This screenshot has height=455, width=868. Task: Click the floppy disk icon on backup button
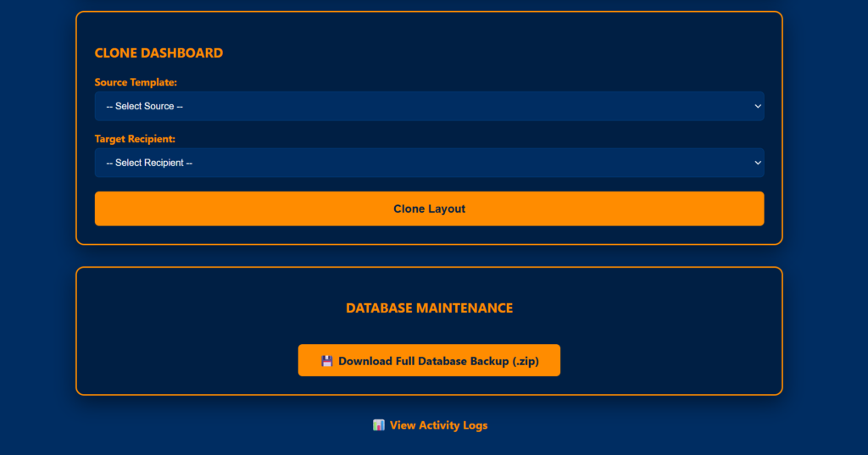[326, 361]
